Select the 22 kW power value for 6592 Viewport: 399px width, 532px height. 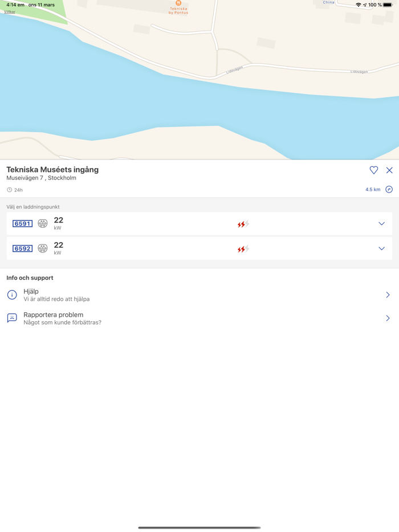point(58,248)
